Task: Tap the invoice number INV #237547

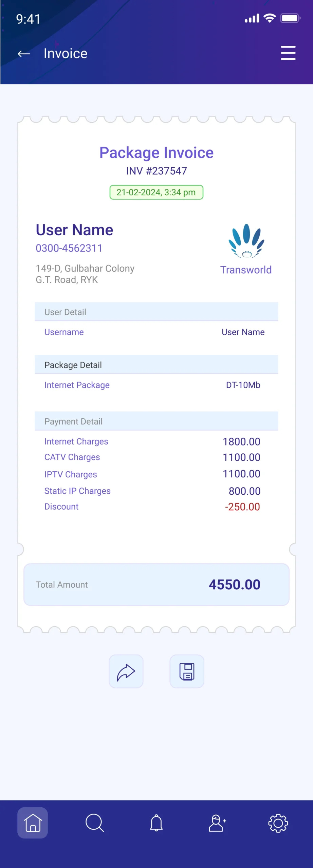Action: click(x=156, y=171)
